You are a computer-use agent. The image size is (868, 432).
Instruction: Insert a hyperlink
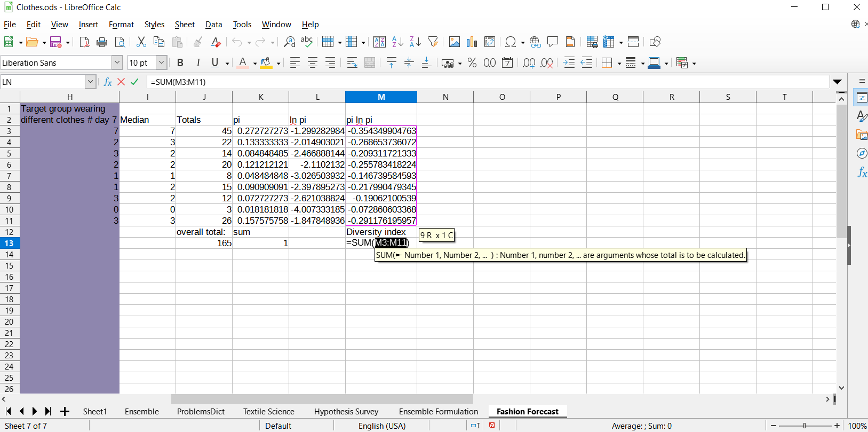(535, 42)
